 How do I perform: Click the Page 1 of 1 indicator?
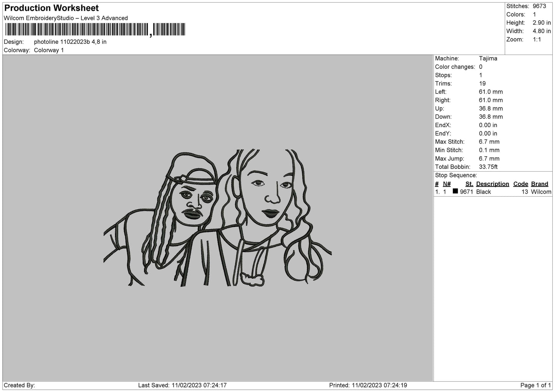coord(536,385)
